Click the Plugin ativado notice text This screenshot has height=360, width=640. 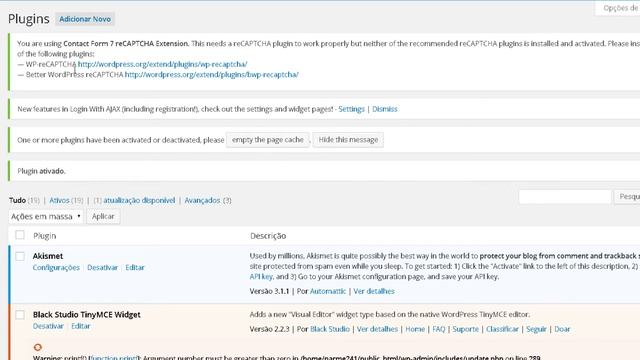(41, 171)
